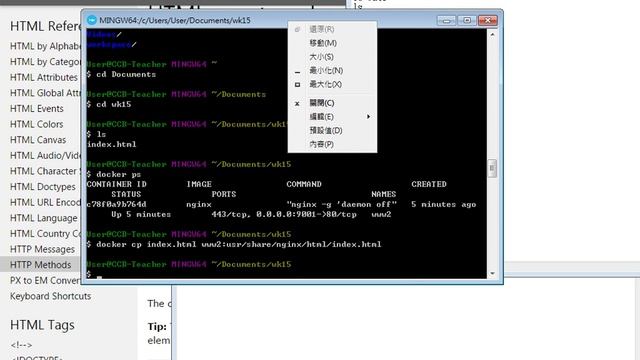Open HTML Audio/Video sidebar link
This screenshot has height=360, width=640.
(x=45, y=156)
